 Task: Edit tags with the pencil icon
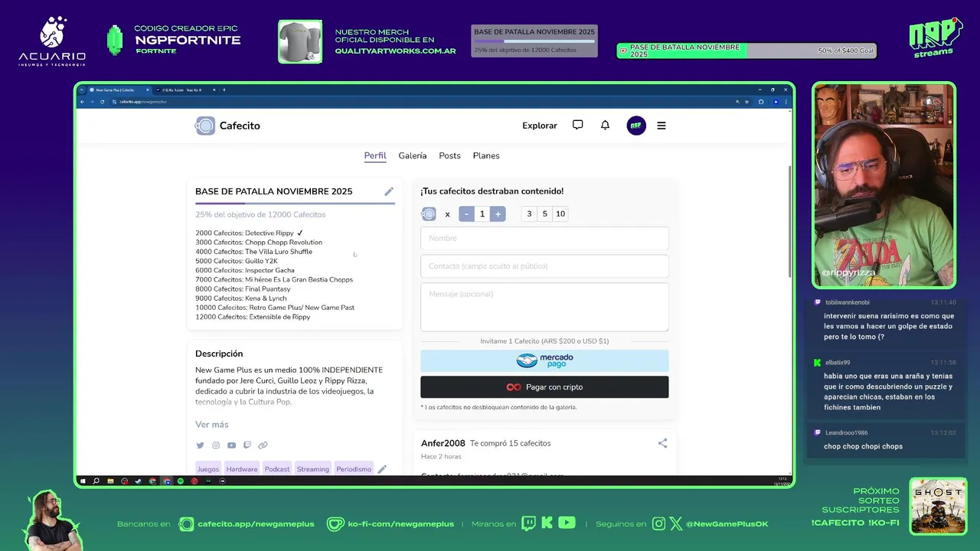(382, 469)
